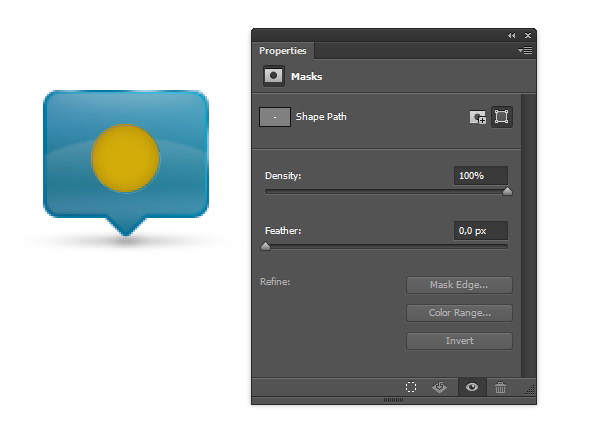Click the Masks icon in panel header
The image size is (600, 427).
[274, 76]
